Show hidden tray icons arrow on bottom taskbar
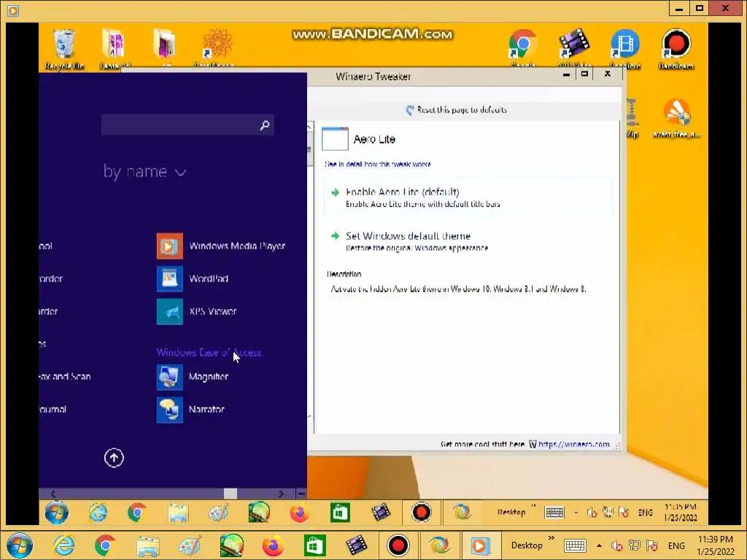Screen dimensions: 747x560 tap(599, 545)
